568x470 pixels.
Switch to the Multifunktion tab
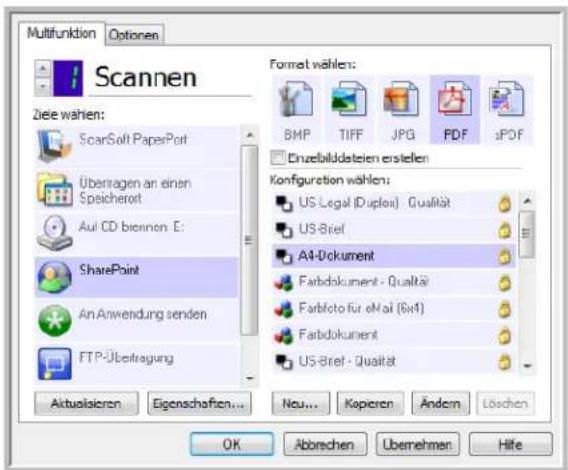(62, 34)
